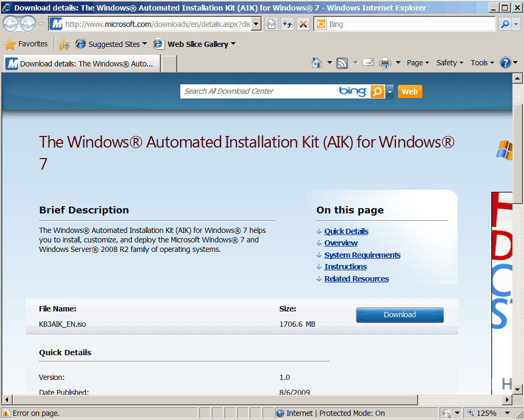Click the Windows logo at page right
Viewport: 524px width, 420px height.
tap(504, 150)
